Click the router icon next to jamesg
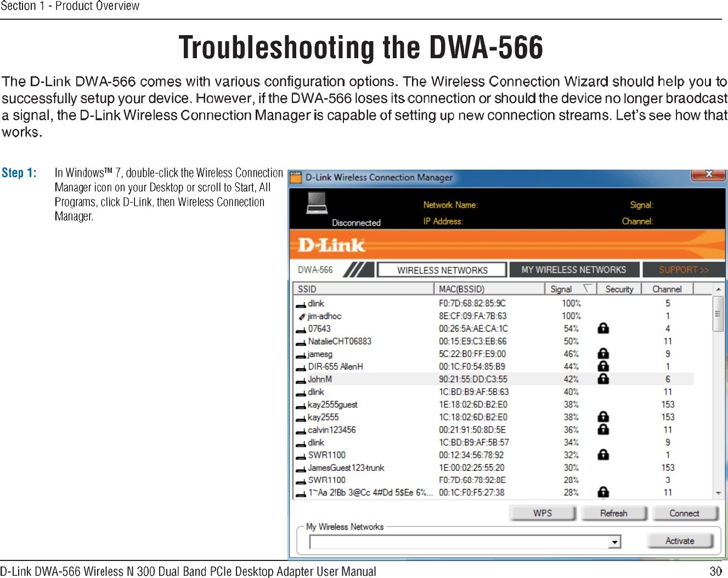Screen dimensions: 728x578 tap(301, 355)
